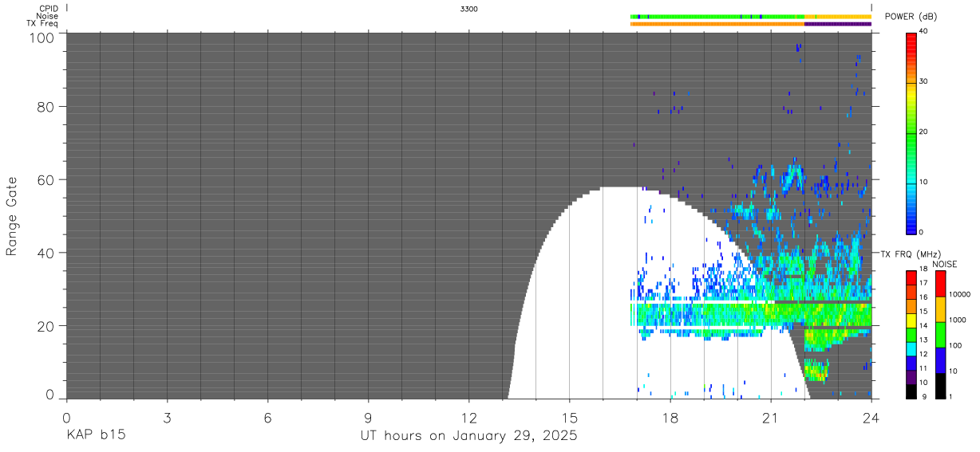Image resolution: width=980 pixels, height=452 pixels.
Task: Click the 100 tick on the Range Gate axis
Action: 42,37
